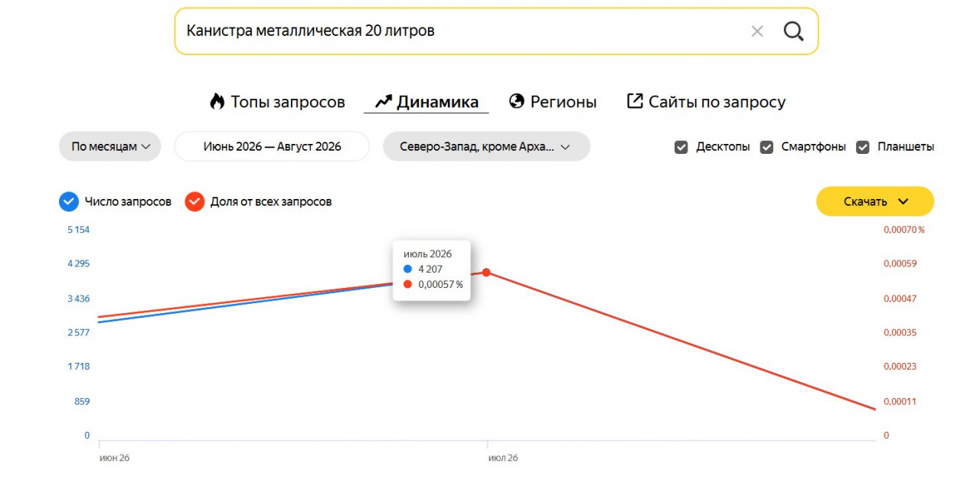Click the globe icon for Регионы

pyautogui.click(x=517, y=101)
